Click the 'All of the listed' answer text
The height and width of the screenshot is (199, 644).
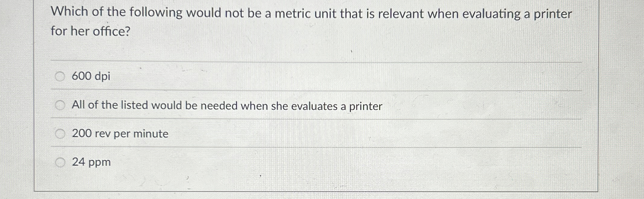227,105
